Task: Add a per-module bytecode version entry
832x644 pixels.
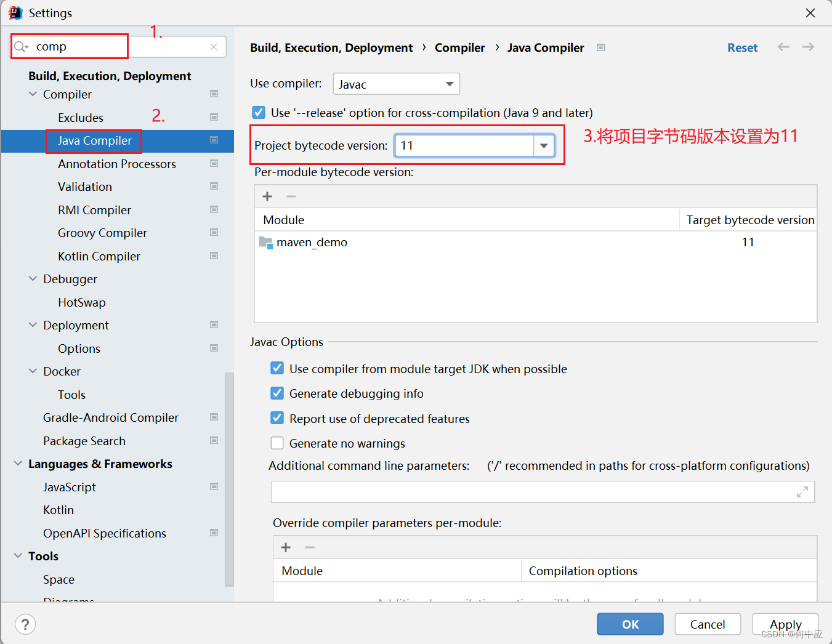Action: (267, 196)
